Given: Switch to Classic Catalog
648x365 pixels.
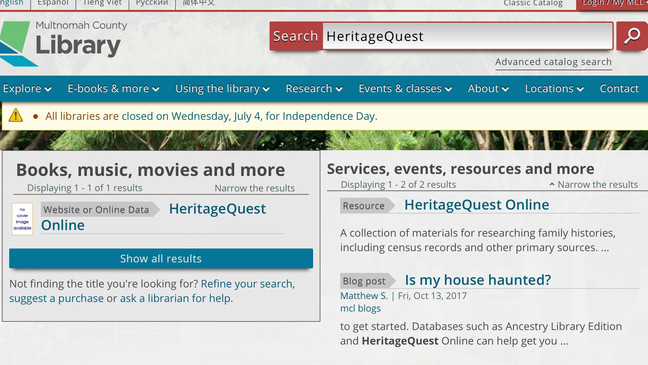Looking at the screenshot, I should [533, 3].
